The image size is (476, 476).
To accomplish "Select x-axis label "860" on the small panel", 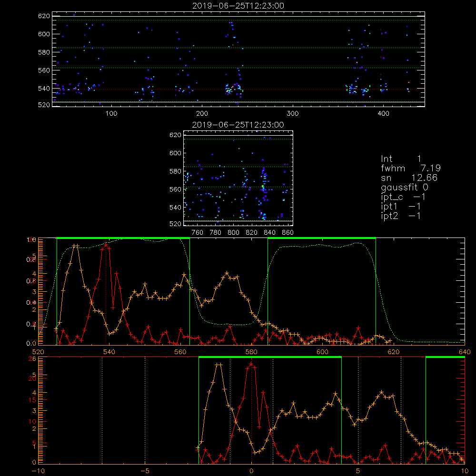I will [x=288, y=232].
